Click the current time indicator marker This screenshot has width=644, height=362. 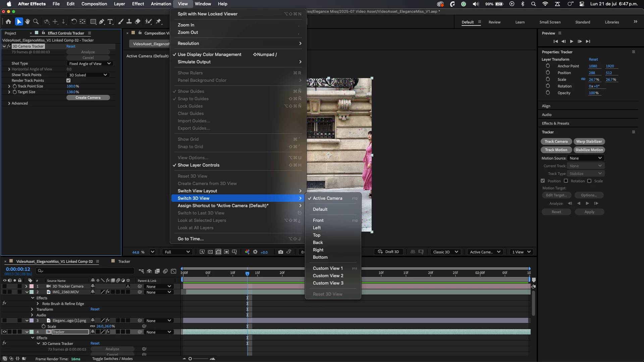(247, 274)
